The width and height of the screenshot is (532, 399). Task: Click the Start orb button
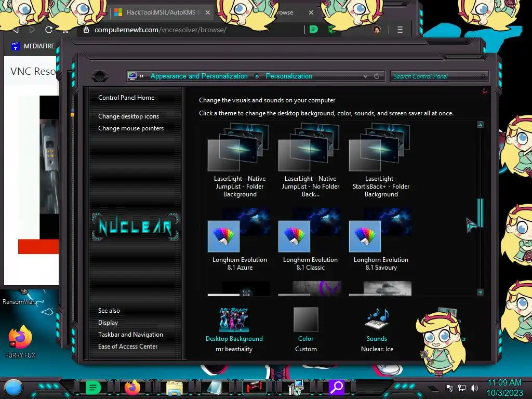pyautogui.click(x=13, y=388)
